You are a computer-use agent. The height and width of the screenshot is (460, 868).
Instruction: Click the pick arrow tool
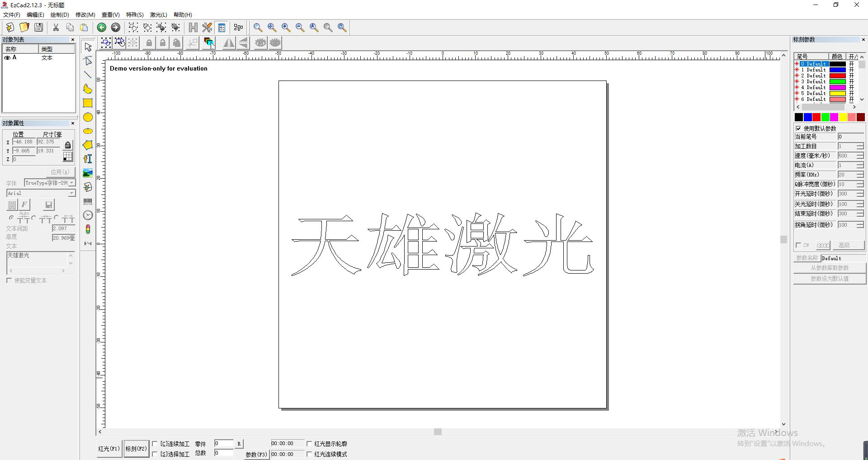[88, 47]
